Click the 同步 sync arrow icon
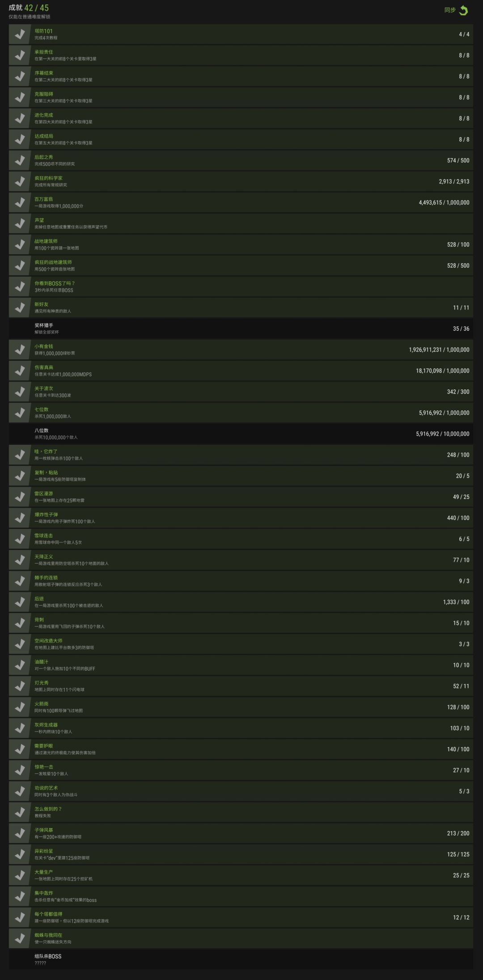 (464, 10)
